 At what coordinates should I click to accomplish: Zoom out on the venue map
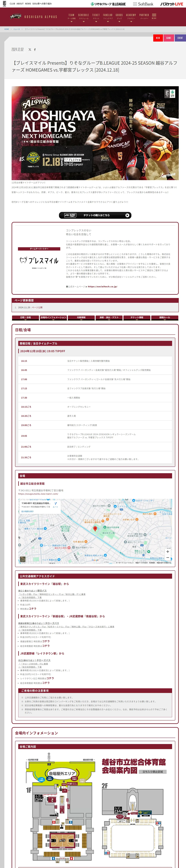[x=167, y=558]
